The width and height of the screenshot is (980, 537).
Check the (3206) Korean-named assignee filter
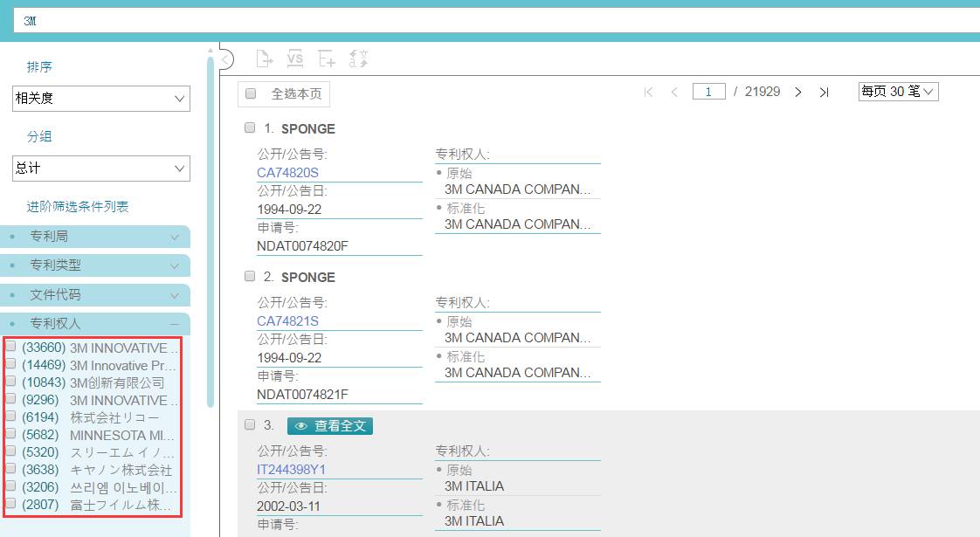tap(10, 485)
